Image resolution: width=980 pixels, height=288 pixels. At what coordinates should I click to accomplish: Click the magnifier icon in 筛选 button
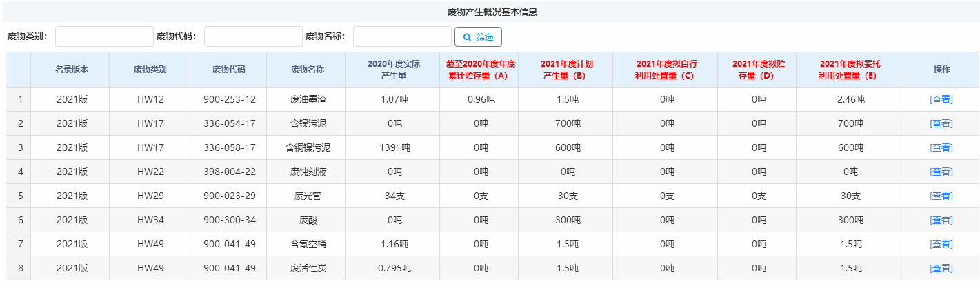coord(467,37)
